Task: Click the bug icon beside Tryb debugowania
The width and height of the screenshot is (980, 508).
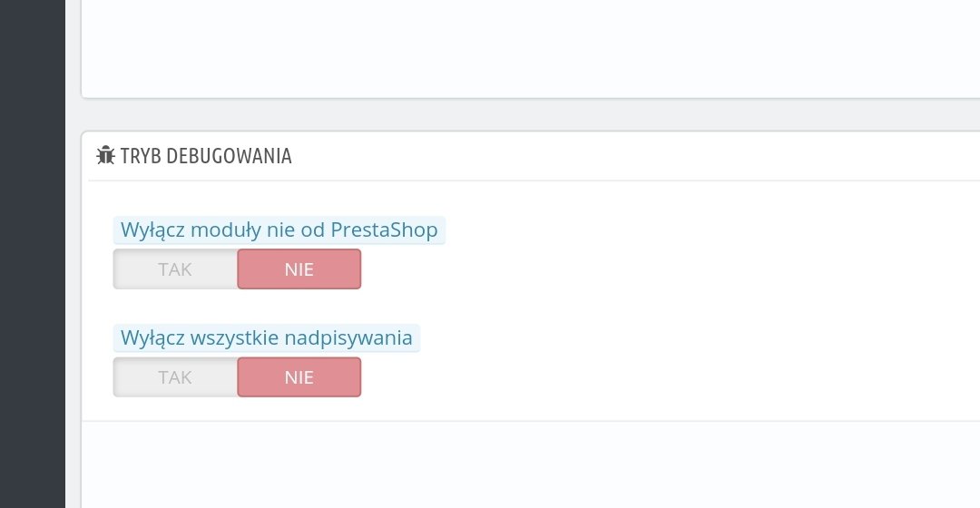Action: 105,155
